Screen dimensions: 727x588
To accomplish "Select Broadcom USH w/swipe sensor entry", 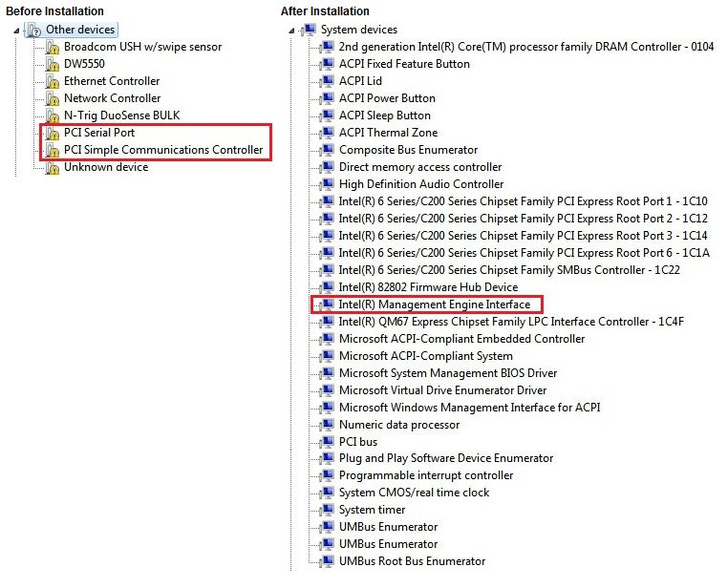I will click(142, 47).
